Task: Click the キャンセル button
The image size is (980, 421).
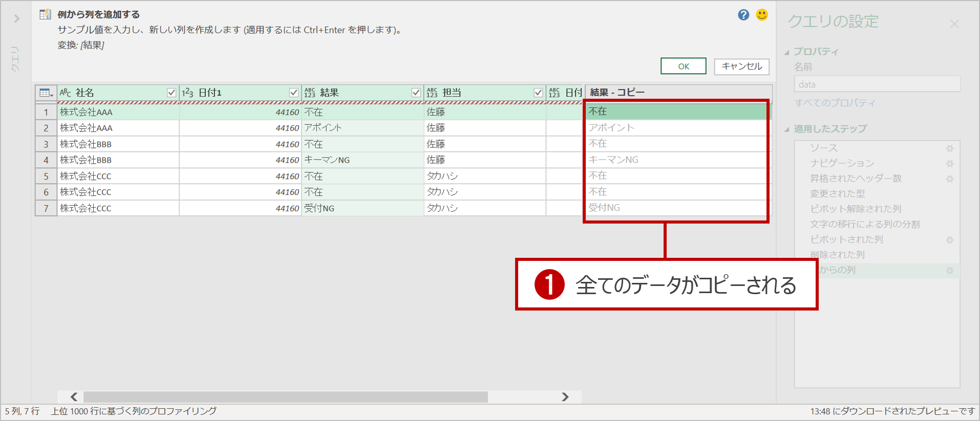Action: click(x=742, y=66)
